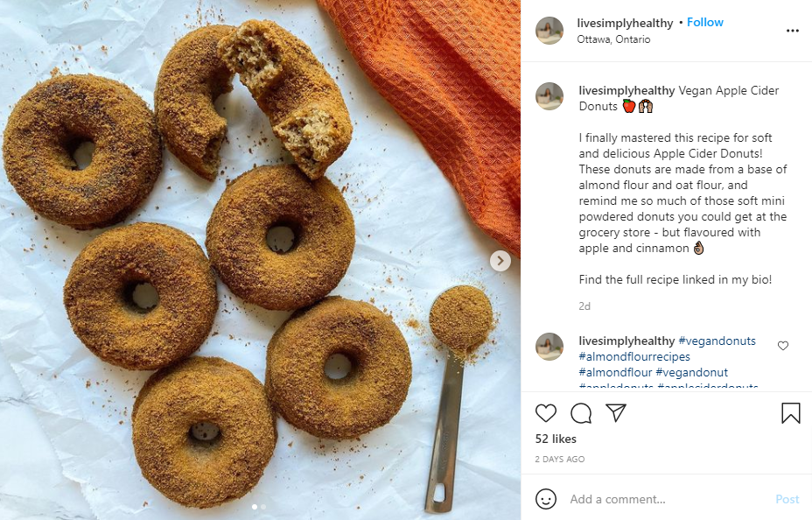Open the #vegandonuts hashtag

[x=717, y=341]
